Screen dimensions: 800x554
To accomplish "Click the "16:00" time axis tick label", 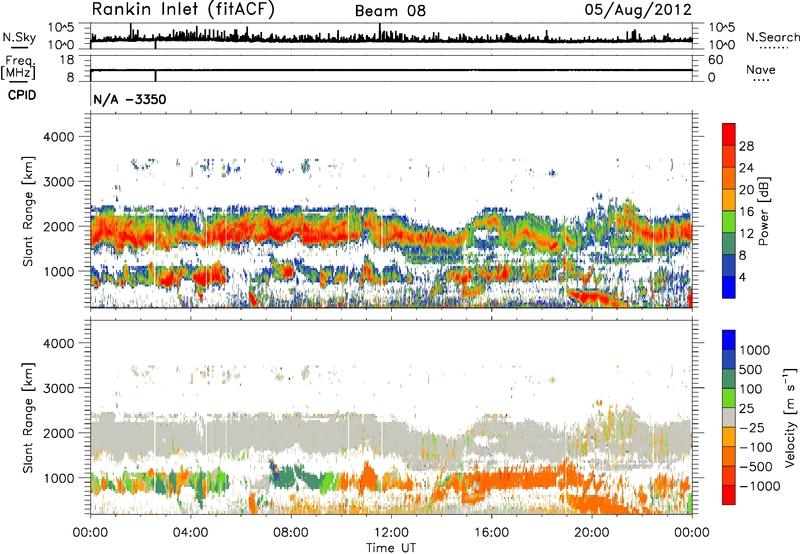I will click(491, 533).
